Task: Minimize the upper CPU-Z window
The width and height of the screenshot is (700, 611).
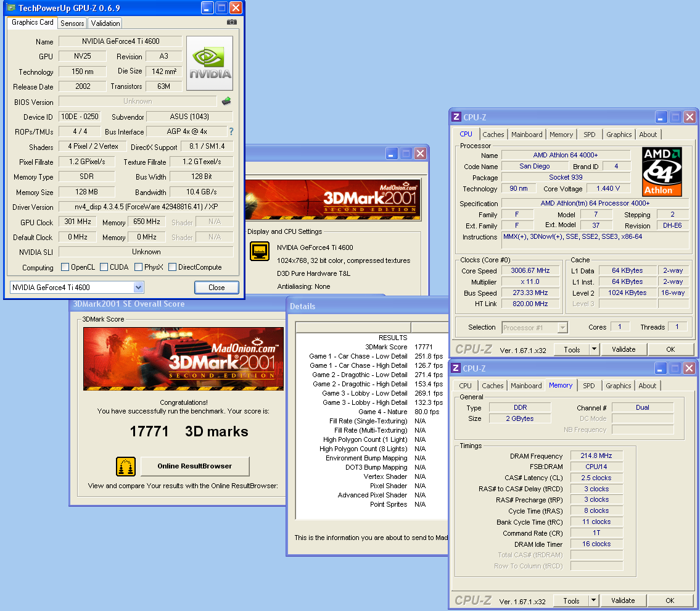Action: pos(661,117)
